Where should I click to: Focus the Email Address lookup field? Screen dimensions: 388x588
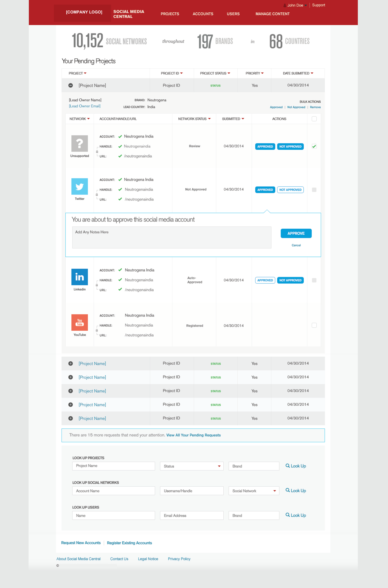[x=192, y=516]
